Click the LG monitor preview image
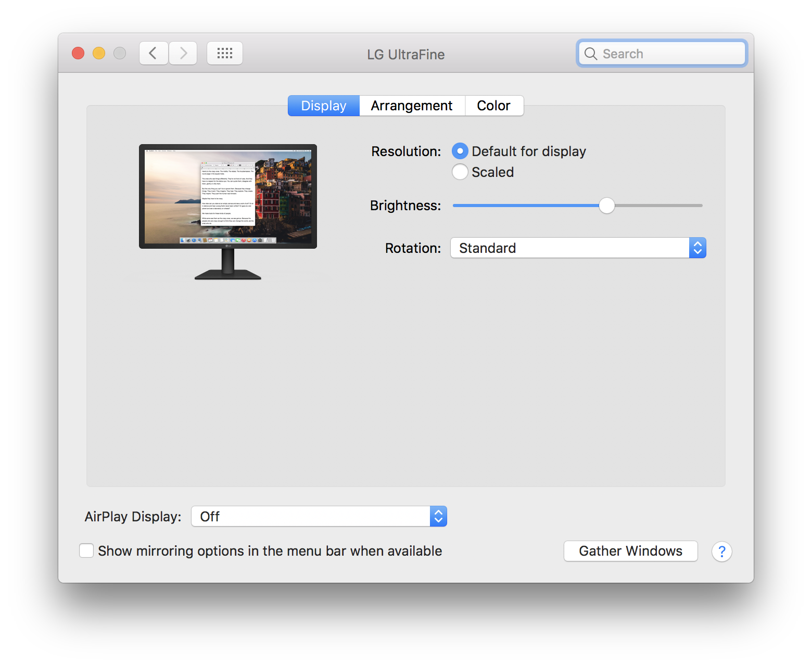Screen dimensions: 812x666 pyautogui.click(x=228, y=212)
